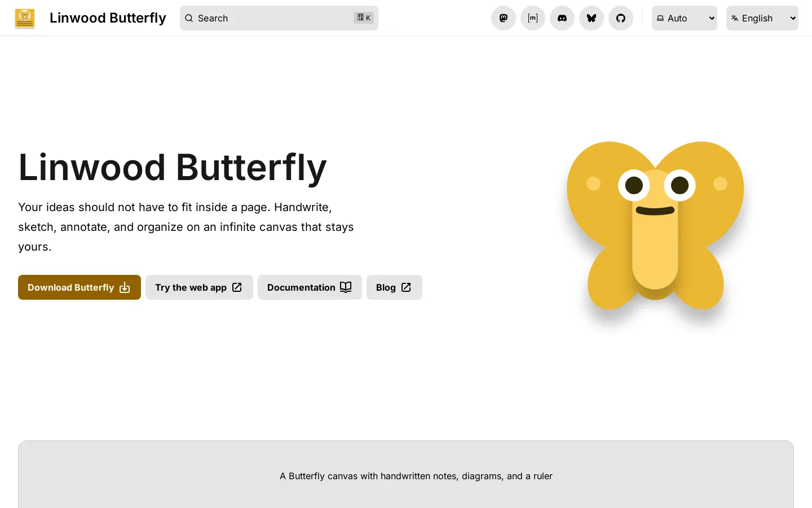
Task: Open the Documentation button
Action: [x=310, y=287]
